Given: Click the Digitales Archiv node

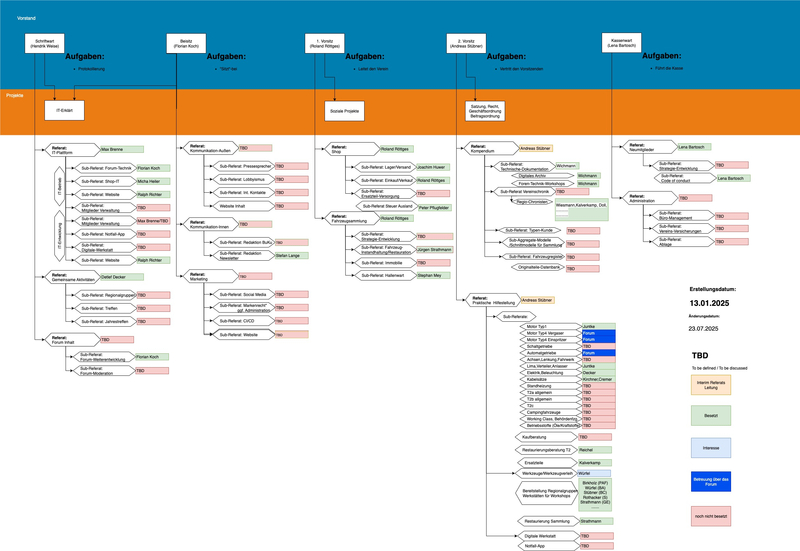Looking at the screenshot, I should [542, 176].
